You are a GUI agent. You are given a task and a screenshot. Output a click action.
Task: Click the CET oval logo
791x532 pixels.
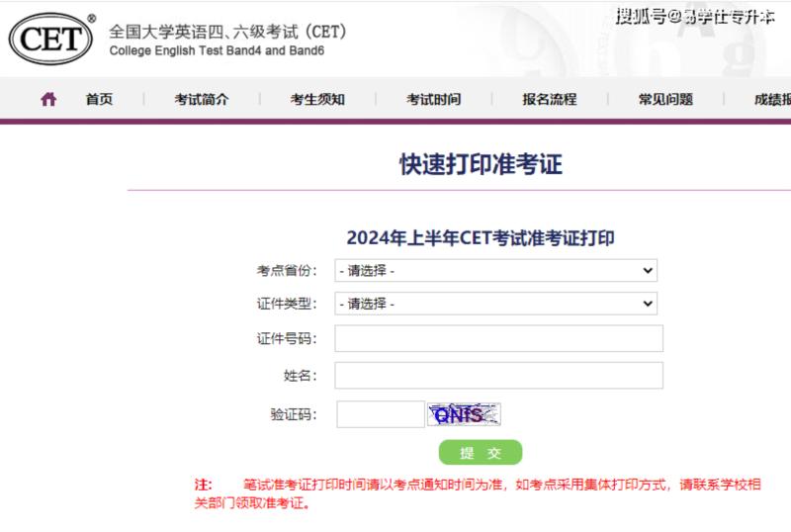pyautogui.click(x=50, y=39)
